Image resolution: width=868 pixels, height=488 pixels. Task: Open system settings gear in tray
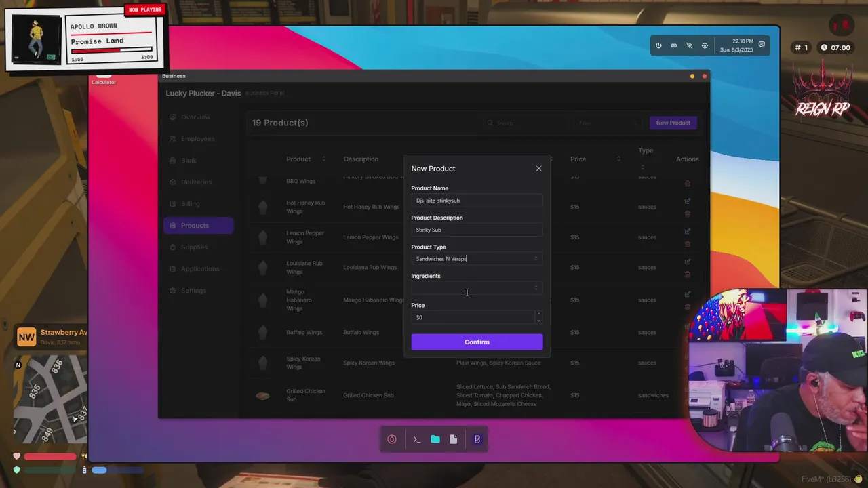click(x=705, y=45)
